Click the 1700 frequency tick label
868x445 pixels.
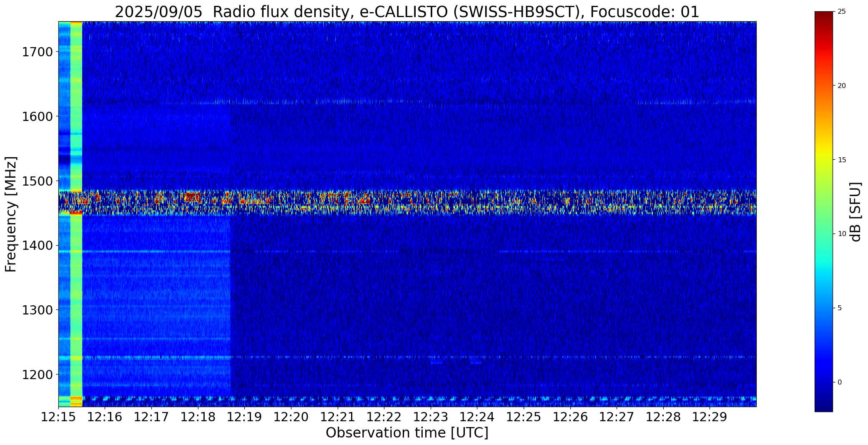[37, 52]
